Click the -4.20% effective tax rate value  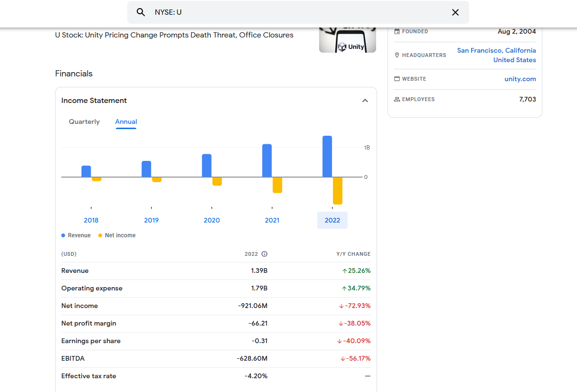pos(256,376)
